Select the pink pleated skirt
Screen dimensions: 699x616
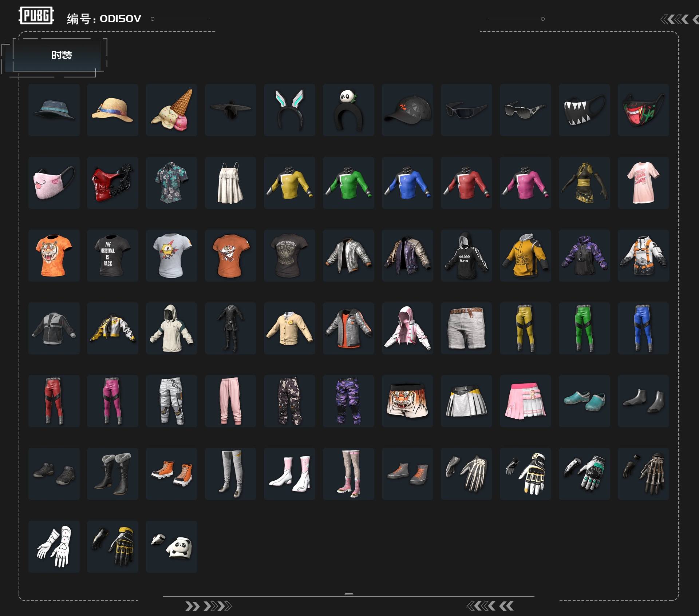[525, 401]
